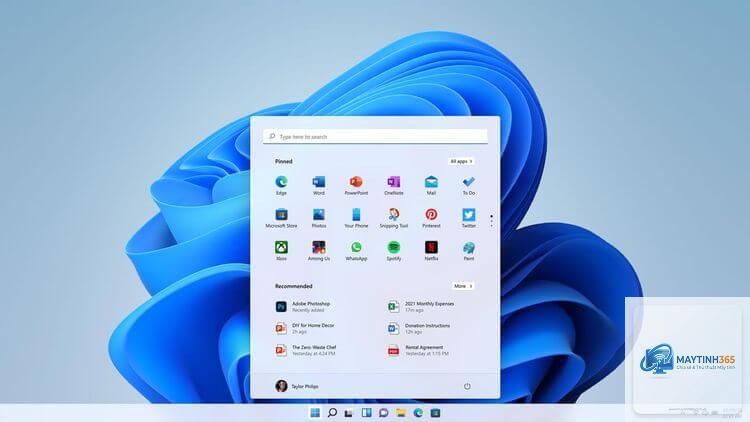Click the Windows Start button on the taskbar
The image size is (750, 422).
(x=315, y=412)
